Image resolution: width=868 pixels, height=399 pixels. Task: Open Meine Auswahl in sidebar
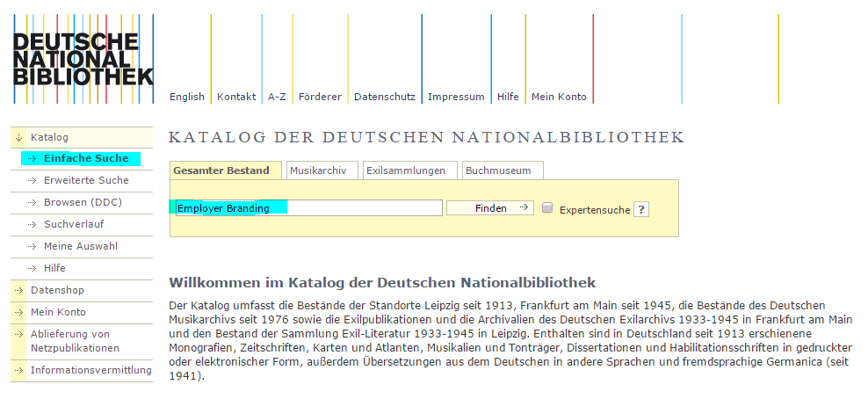click(x=81, y=246)
